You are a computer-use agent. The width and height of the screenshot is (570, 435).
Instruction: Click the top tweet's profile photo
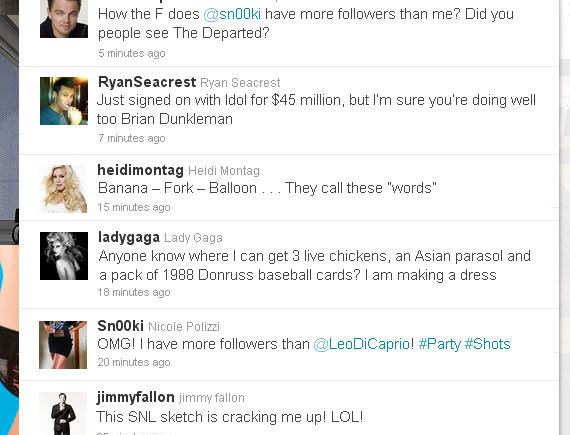point(64,19)
